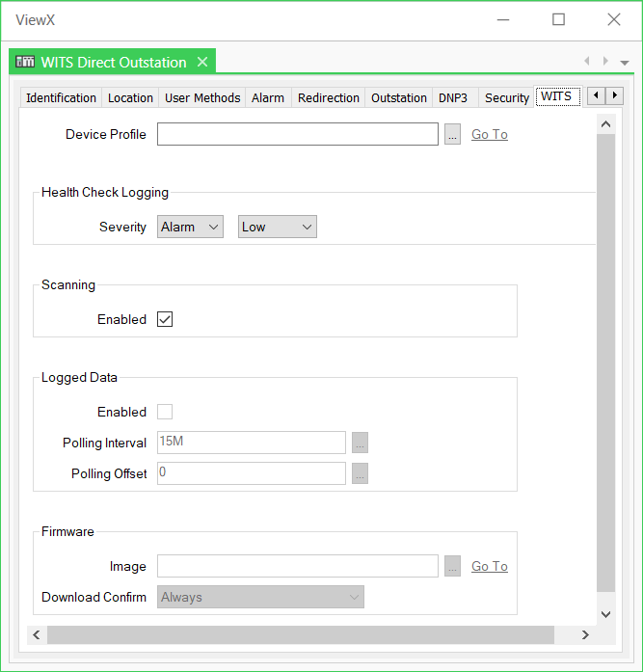Click the browse button beside Device Profile
Screen dimensions: 643x672
click(452, 135)
